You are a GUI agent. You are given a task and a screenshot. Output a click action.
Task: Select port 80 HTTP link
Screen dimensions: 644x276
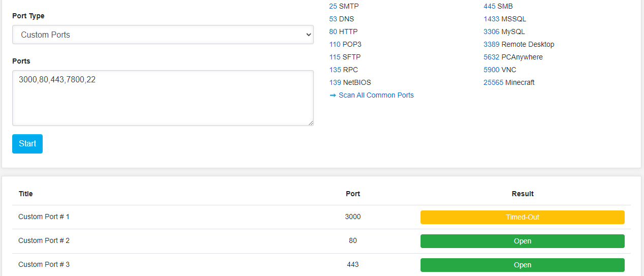[333, 32]
